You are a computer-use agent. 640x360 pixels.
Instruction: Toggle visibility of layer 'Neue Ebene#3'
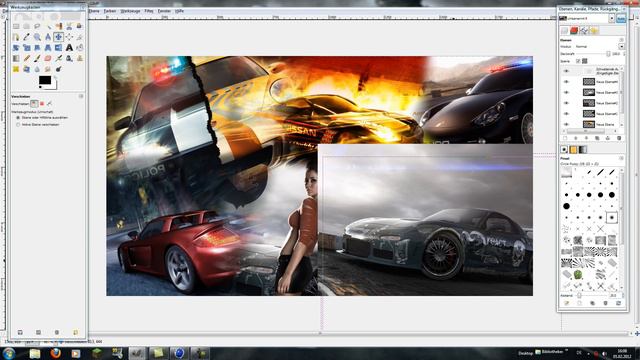tap(566, 92)
